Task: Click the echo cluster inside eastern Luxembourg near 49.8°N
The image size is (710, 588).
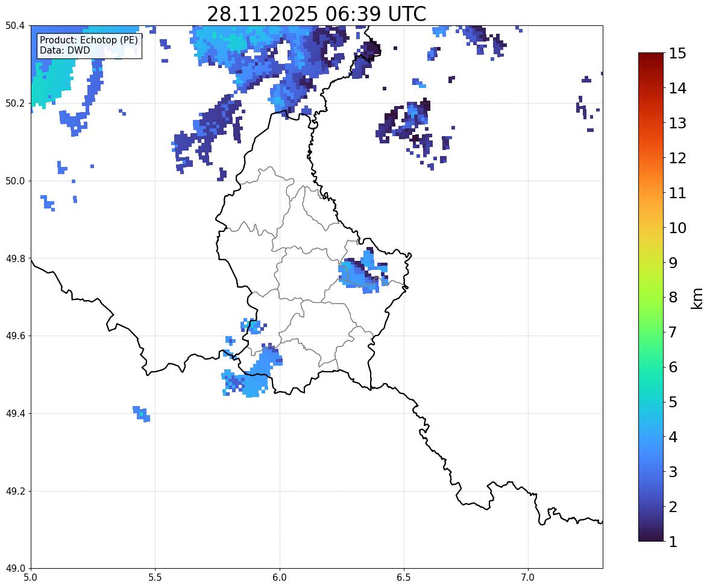Action: tap(363, 272)
